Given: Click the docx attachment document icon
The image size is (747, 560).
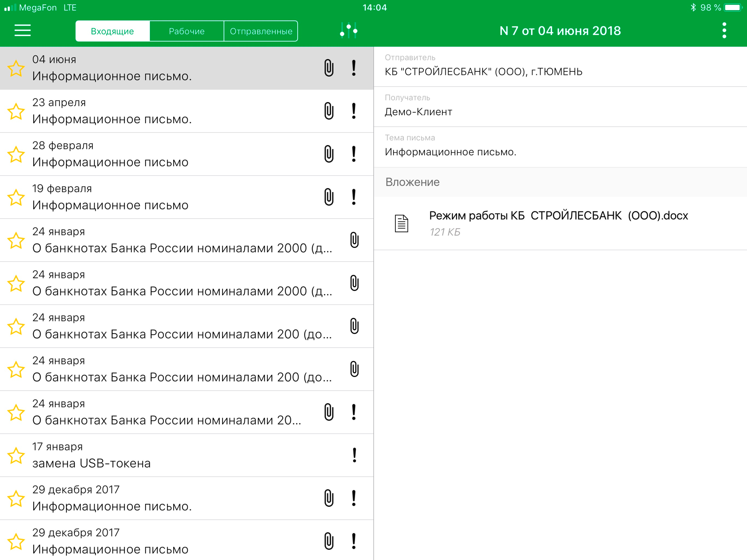Looking at the screenshot, I should [x=402, y=223].
